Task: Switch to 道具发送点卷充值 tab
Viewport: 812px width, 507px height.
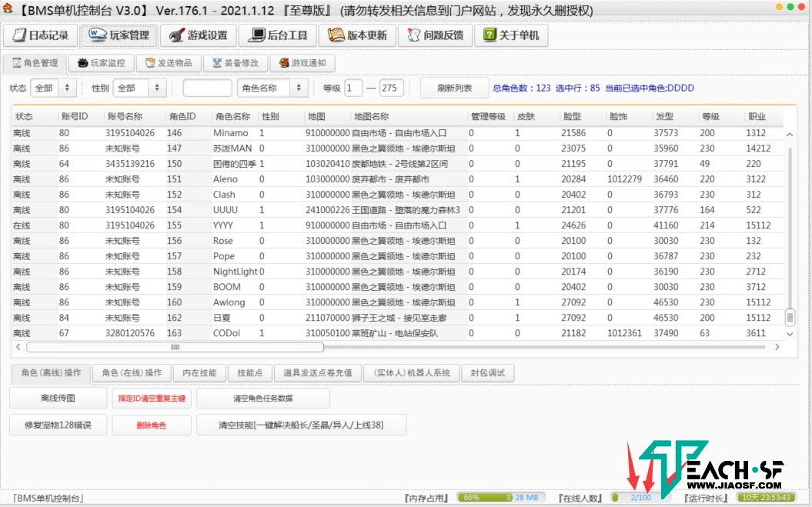Action: click(x=317, y=373)
